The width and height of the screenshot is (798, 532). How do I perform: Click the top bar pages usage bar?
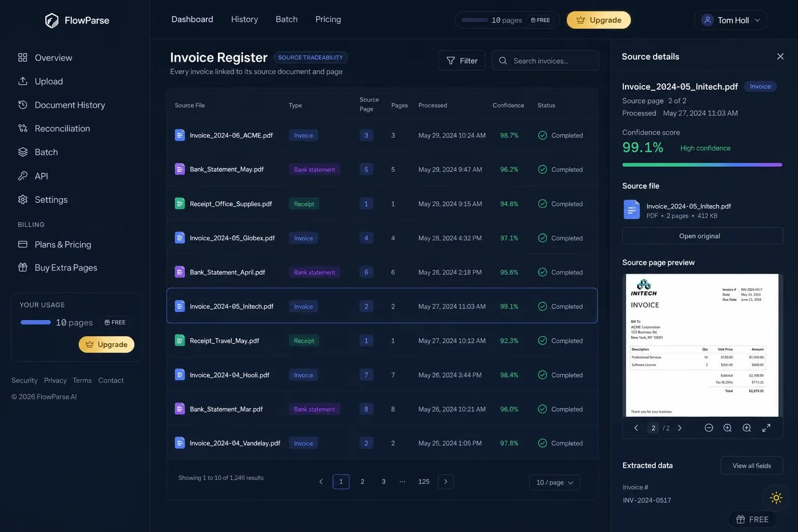pyautogui.click(x=474, y=20)
